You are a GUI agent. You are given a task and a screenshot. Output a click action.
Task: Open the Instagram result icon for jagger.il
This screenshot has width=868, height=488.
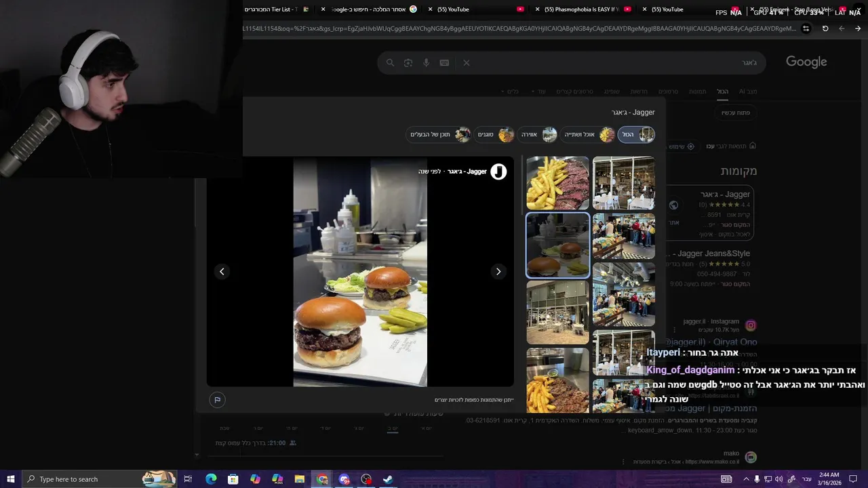coord(751,325)
